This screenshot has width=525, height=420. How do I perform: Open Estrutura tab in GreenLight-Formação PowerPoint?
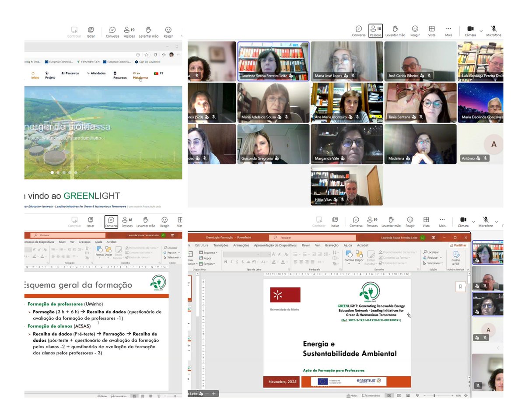pyautogui.click(x=202, y=245)
